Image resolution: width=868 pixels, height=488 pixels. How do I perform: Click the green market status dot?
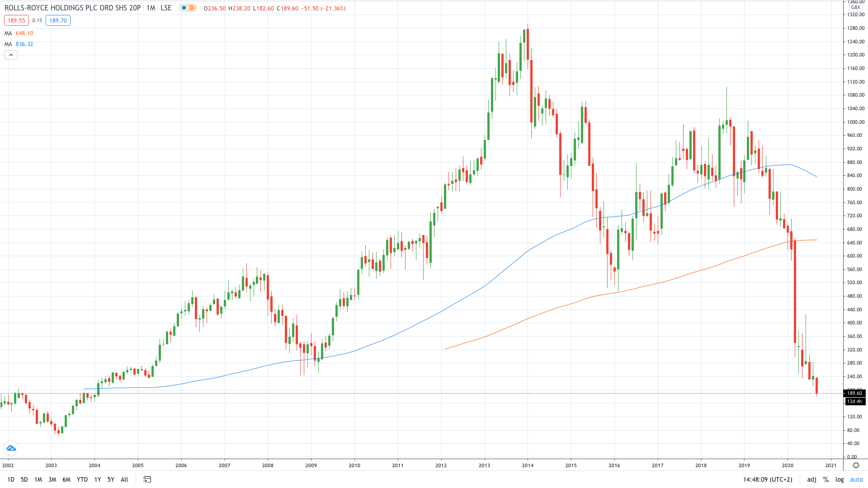[184, 8]
